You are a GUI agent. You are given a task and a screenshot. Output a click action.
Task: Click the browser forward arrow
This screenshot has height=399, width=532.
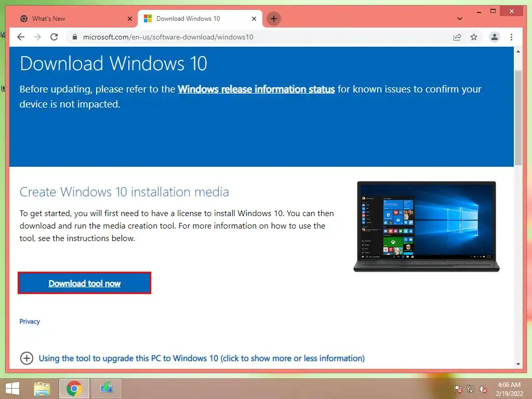(37, 37)
